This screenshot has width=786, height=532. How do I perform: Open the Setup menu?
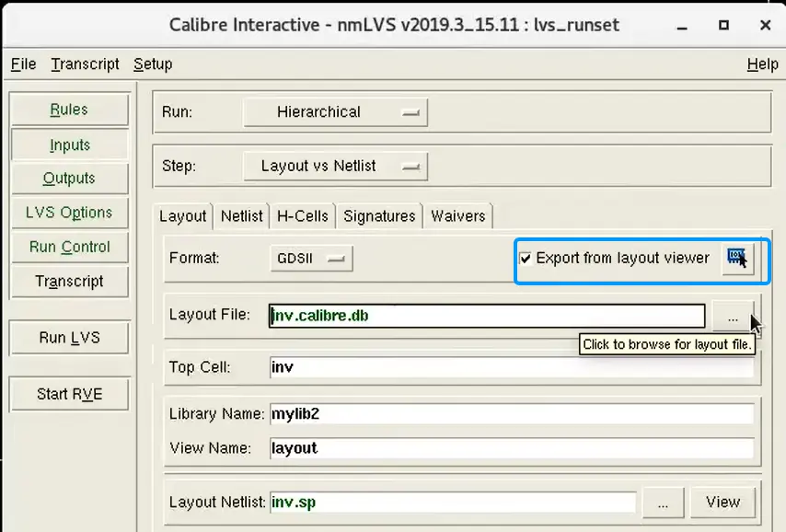pos(153,64)
